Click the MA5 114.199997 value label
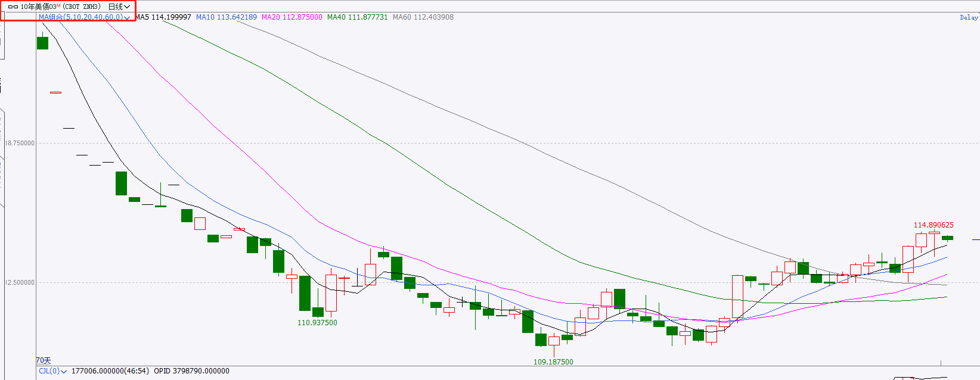This screenshot has width=980, height=380. [x=163, y=17]
